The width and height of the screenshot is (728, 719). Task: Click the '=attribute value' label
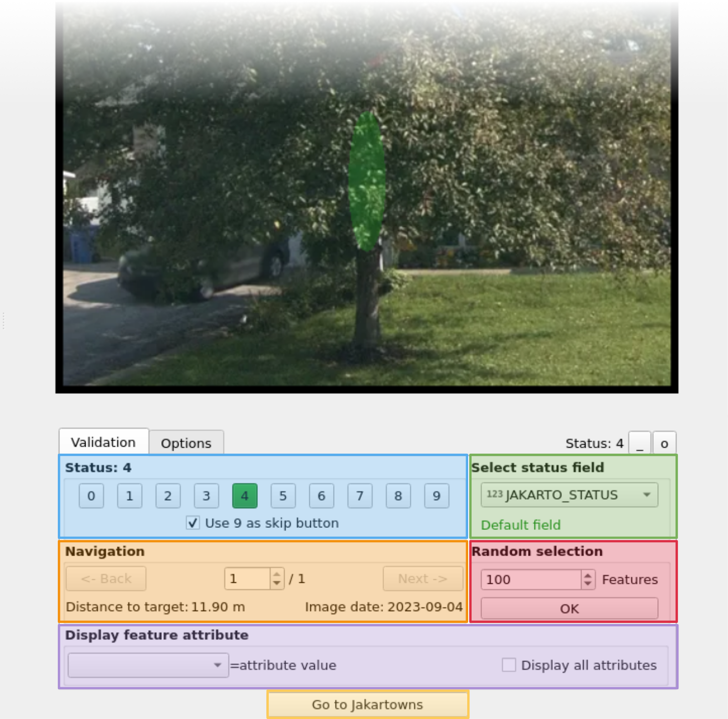click(283, 665)
